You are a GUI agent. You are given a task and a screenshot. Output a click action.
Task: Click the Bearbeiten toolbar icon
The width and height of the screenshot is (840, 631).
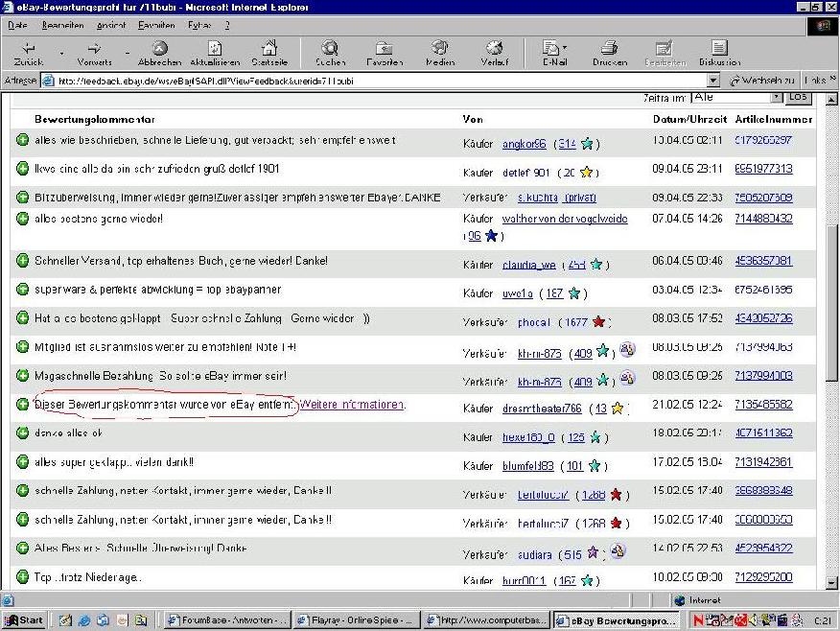pos(665,54)
